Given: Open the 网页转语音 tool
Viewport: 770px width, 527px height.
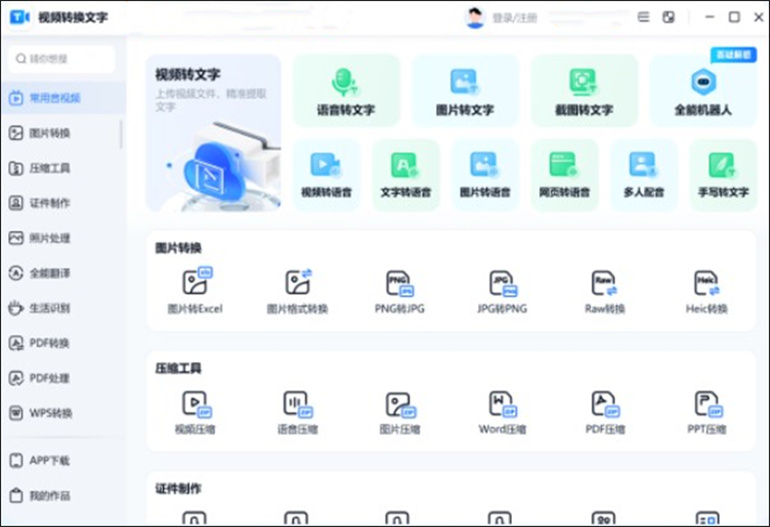Looking at the screenshot, I should (564, 175).
